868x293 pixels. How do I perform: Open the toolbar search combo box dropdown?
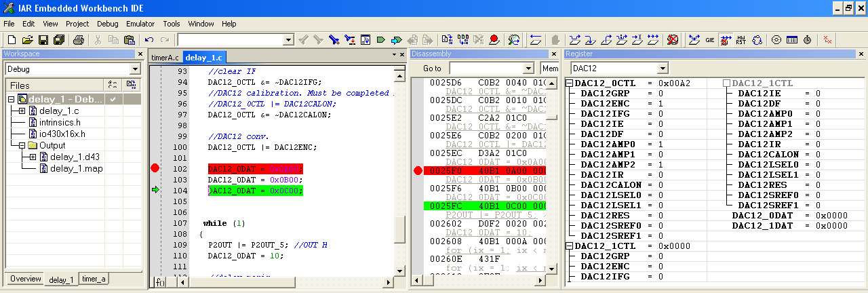pyautogui.click(x=288, y=40)
